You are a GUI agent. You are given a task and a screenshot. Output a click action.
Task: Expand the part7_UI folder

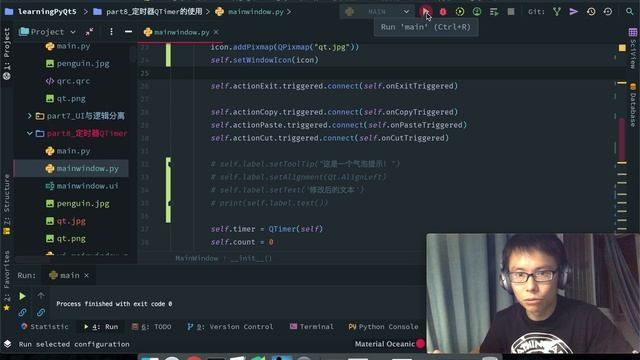coord(29,116)
